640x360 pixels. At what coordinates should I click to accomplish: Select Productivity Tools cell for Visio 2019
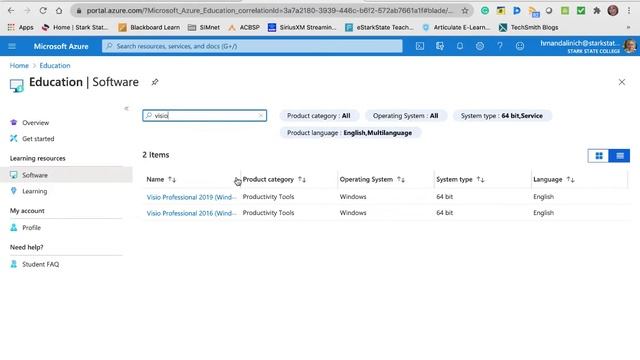point(268,197)
